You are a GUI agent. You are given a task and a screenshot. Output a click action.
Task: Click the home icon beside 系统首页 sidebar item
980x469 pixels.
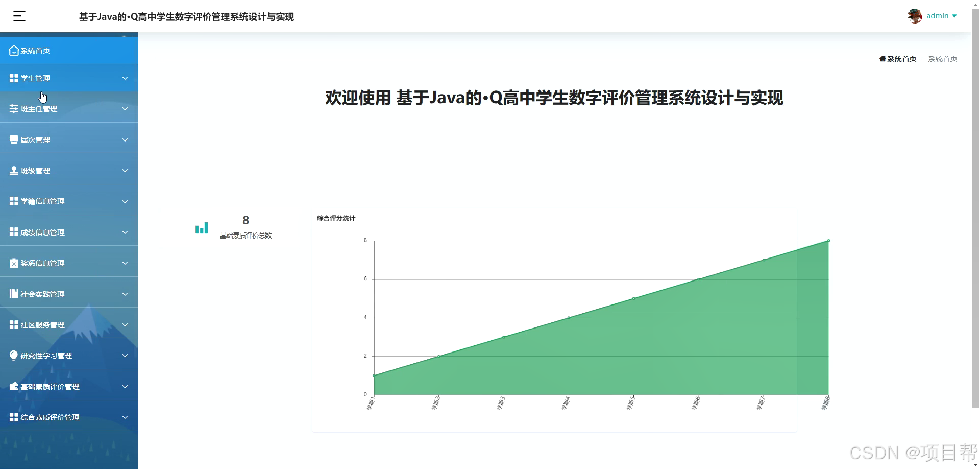pyautogui.click(x=14, y=51)
